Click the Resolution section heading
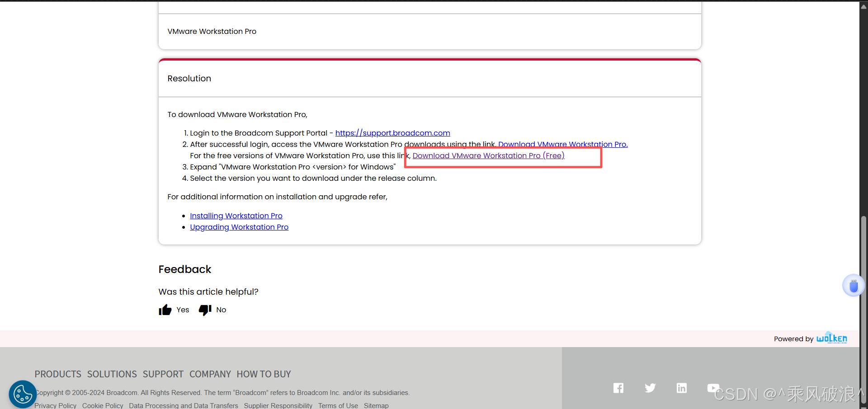Screen dimensions: 868x409 [x=189, y=78]
